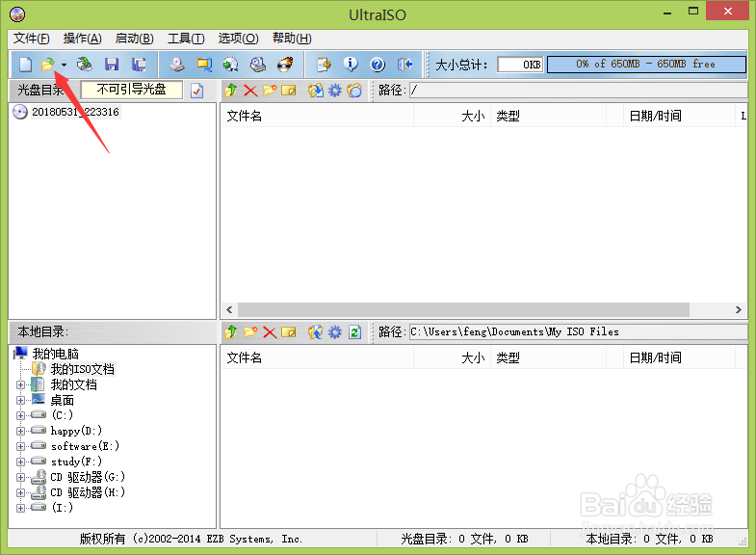This screenshot has height=555, width=756.
Task: Sort disc file list by 文件名 column
Action: pyautogui.click(x=317, y=117)
